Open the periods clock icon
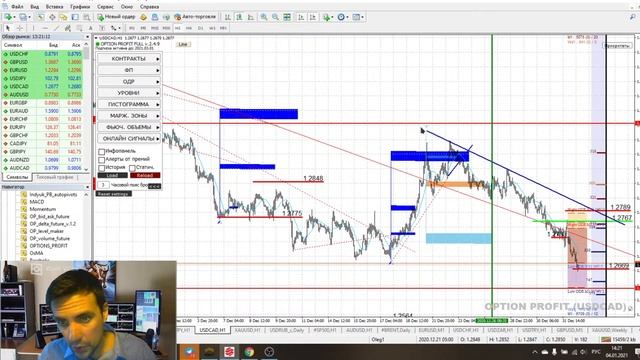Image resolution: width=640 pixels, height=360 pixels. pos(342,17)
